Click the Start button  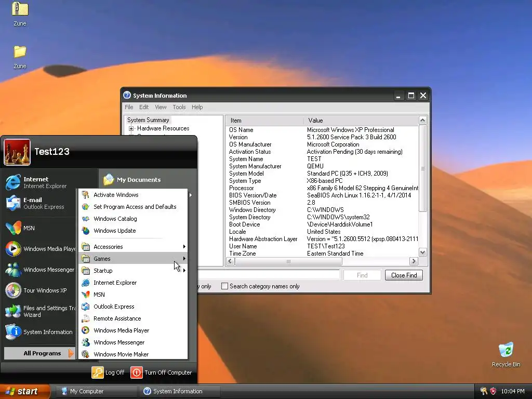24,391
